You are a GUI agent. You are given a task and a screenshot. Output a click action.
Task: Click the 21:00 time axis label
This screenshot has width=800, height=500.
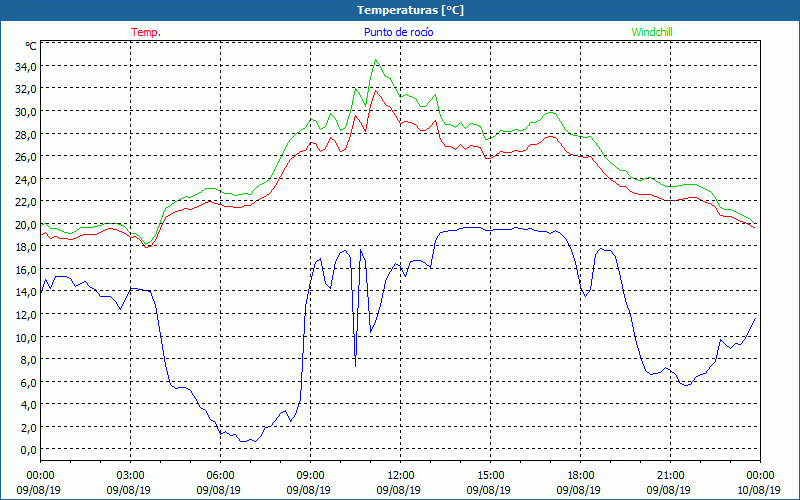tap(670, 475)
